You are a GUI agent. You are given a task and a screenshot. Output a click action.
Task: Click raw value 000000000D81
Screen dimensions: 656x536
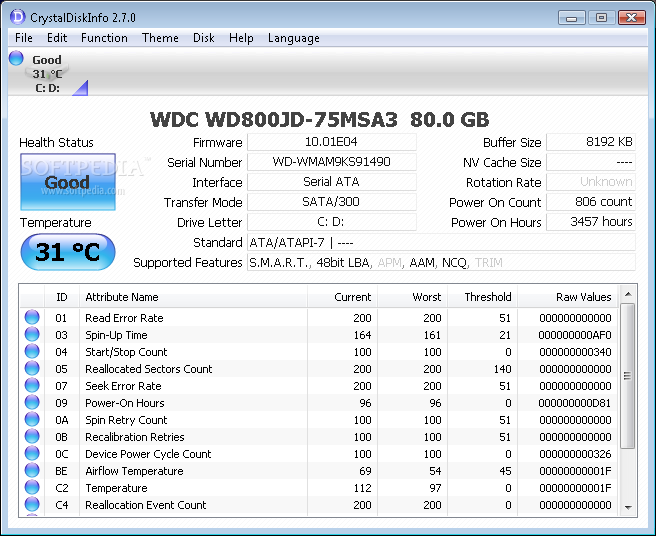574,403
